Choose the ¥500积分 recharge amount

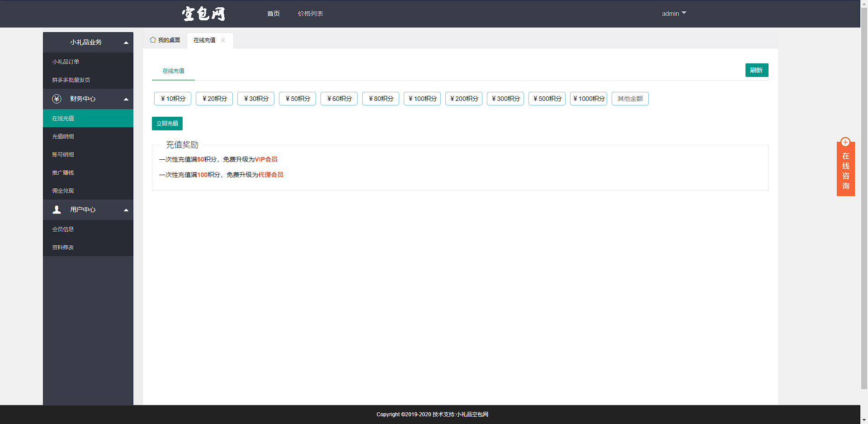547,99
